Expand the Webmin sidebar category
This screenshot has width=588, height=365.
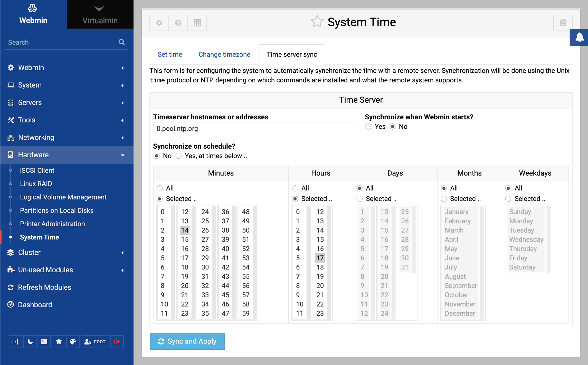click(x=67, y=68)
